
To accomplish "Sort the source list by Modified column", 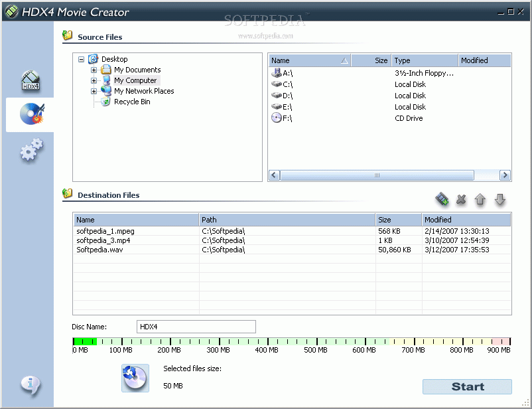I will click(x=484, y=60).
